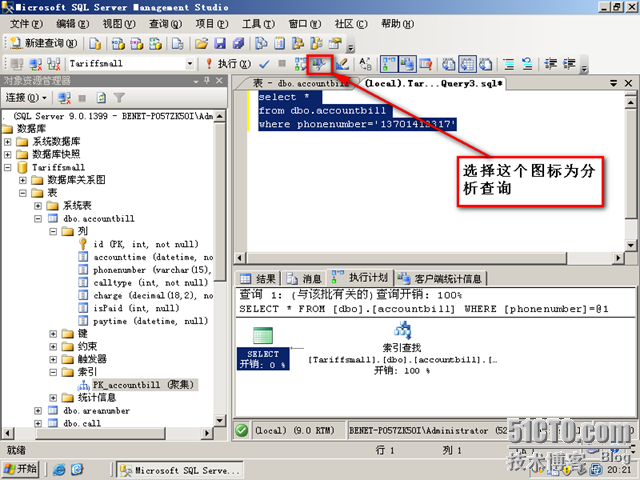The image size is (640, 480).
Task: Decrease indent of selected lines
Action: [551, 64]
